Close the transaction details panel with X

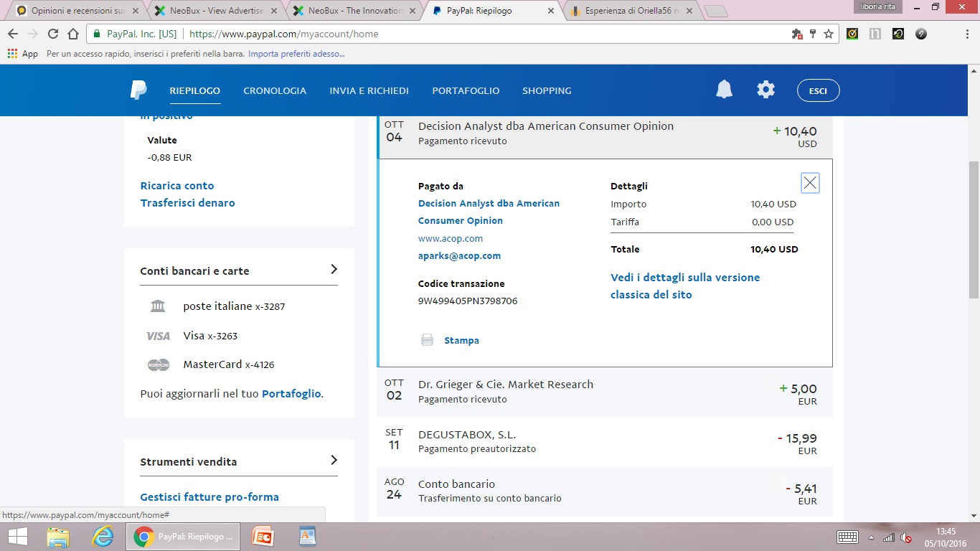[810, 183]
